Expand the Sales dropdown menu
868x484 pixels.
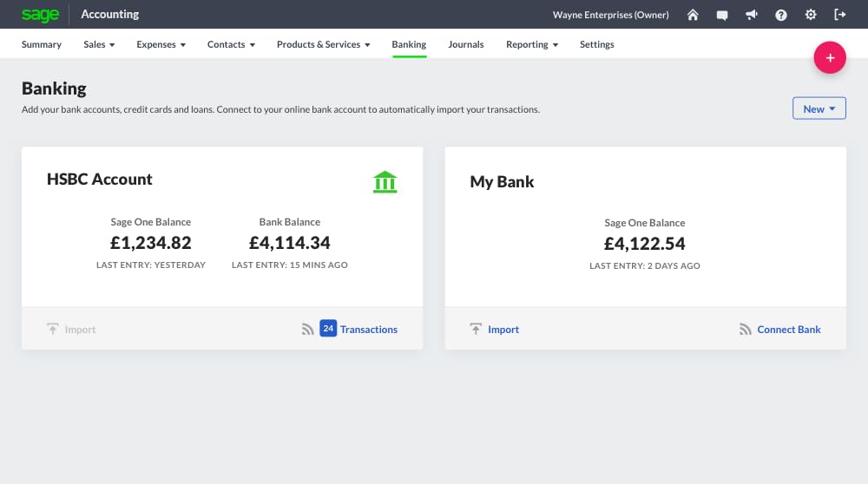point(99,44)
